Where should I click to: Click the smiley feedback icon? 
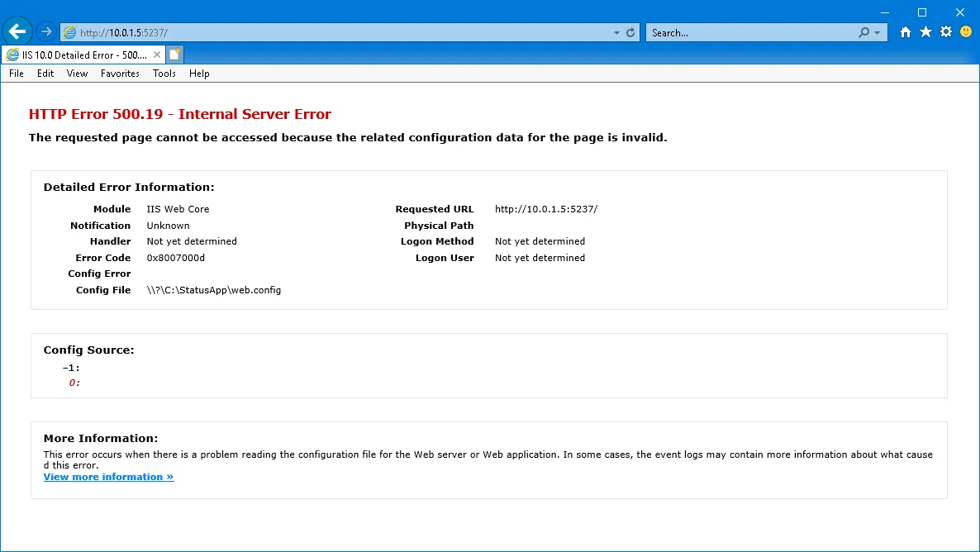(x=966, y=31)
